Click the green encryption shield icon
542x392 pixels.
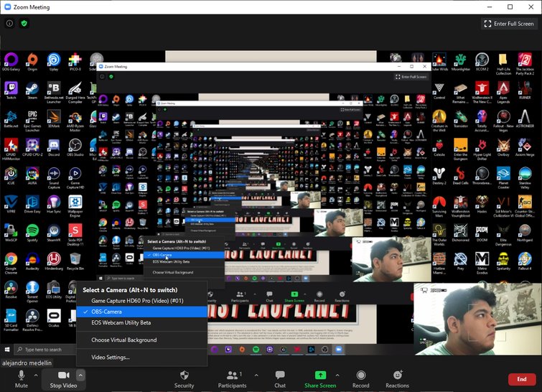(24, 24)
